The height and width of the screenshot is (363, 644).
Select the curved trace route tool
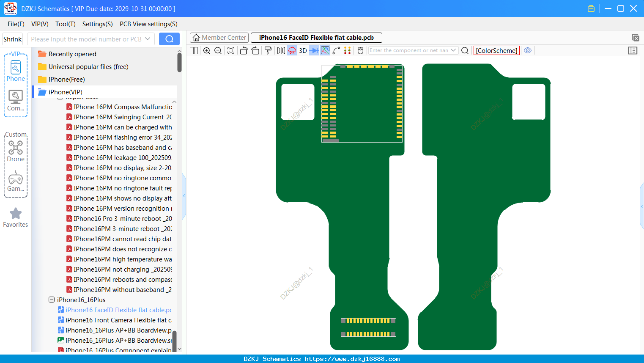(337, 50)
